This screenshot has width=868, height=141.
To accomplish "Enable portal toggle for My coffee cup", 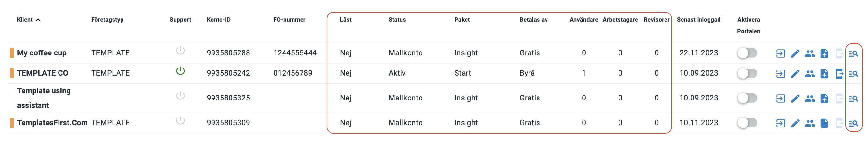I will (x=747, y=53).
